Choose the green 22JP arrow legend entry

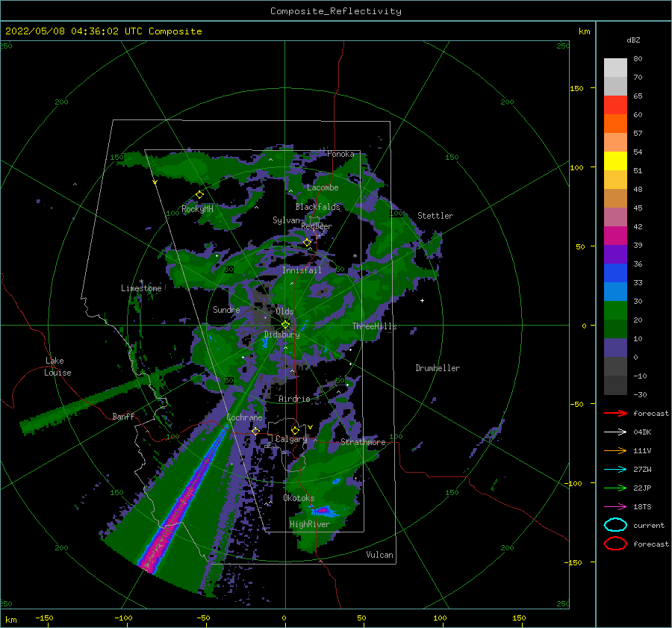click(615, 488)
